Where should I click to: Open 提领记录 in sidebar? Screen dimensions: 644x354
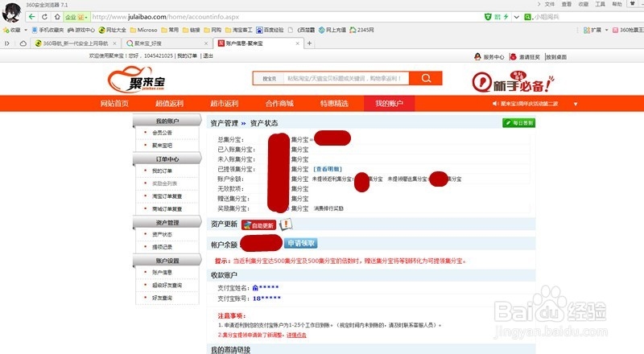[x=163, y=247]
